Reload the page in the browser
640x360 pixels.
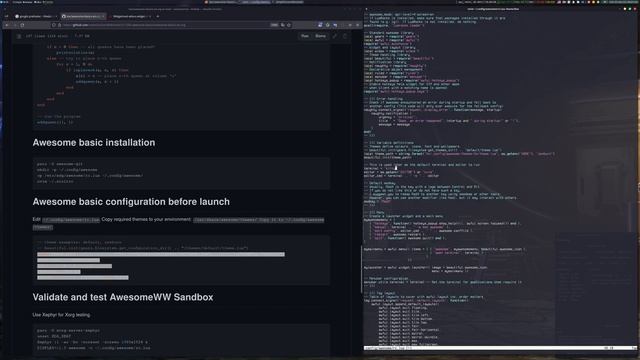[x=22, y=25]
